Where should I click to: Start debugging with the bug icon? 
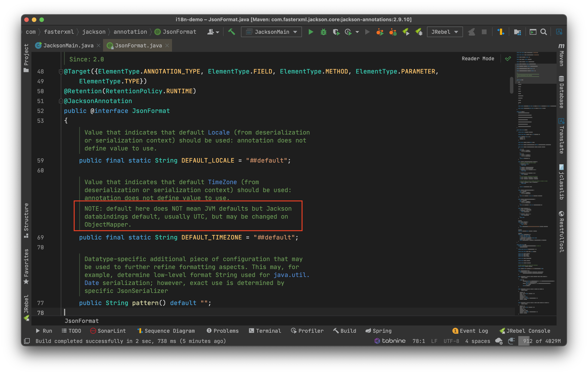[324, 32]
